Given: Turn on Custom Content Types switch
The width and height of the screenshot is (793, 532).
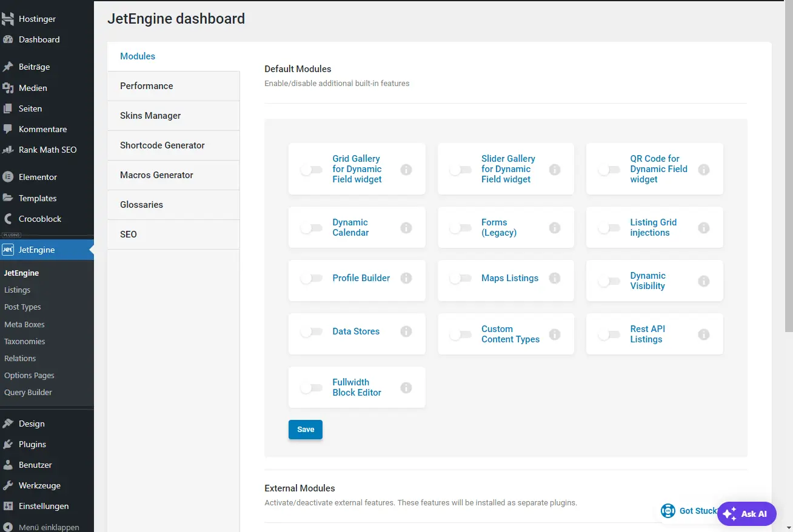Looking at the screenshot, I should (x=460, y=335).
